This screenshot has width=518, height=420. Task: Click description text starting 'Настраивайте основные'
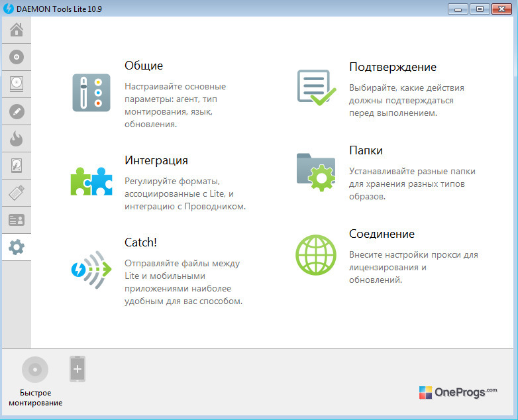tap(175, 105)
